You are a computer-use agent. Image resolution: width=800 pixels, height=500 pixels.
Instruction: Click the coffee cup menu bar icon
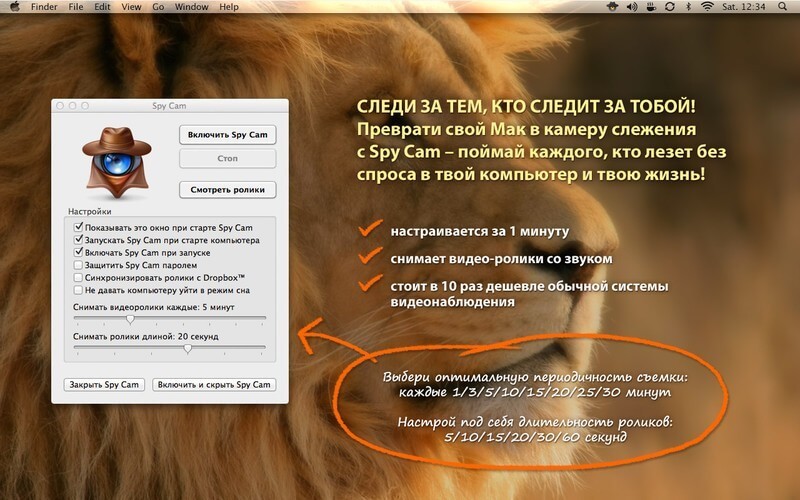651,7
